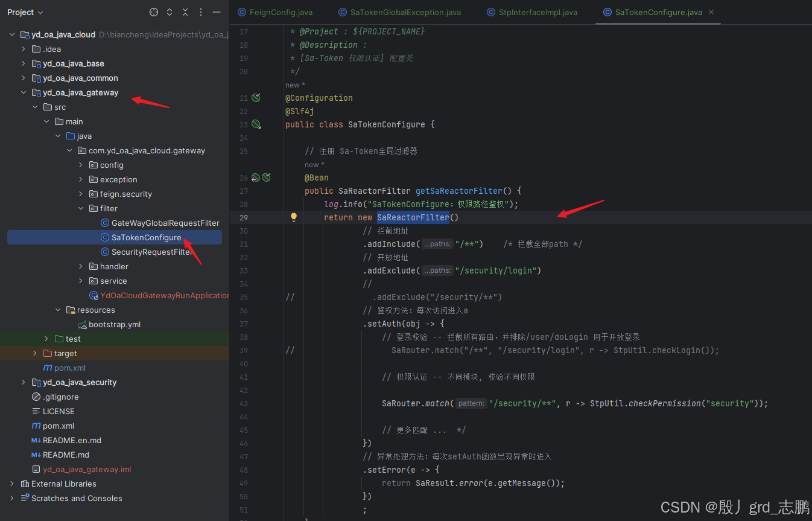Click the Select Opened File target icon
The image size is (812, 521).
(154, 12)
